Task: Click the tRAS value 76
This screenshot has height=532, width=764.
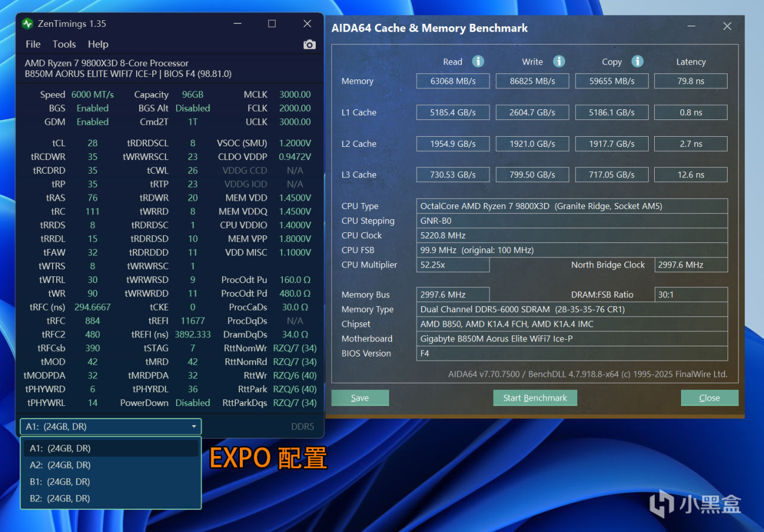Action: (93, 198)
